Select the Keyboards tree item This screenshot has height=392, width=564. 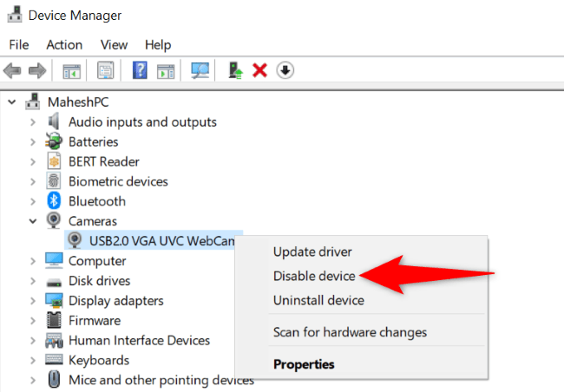[99, 361]
